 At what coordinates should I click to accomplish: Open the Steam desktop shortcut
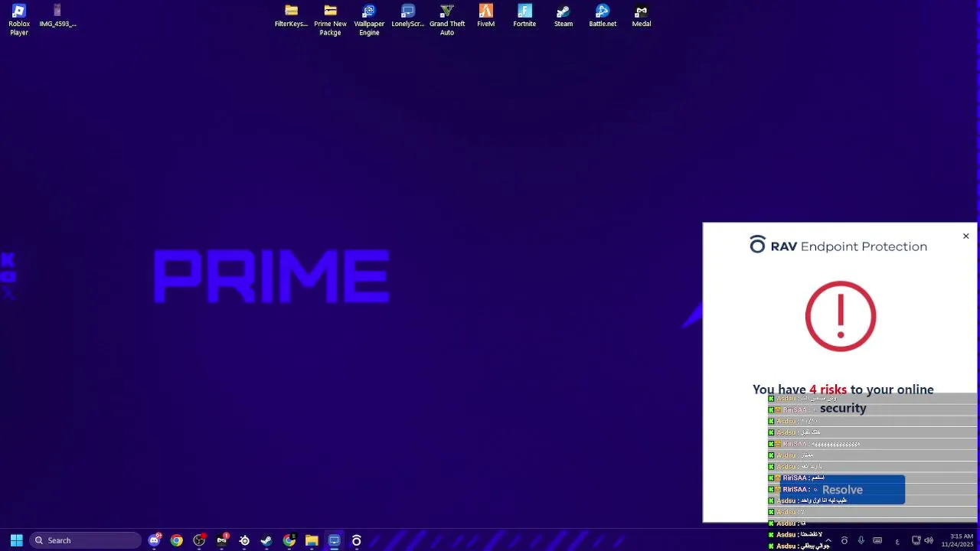pyautogui.click(x=563, y=16)
